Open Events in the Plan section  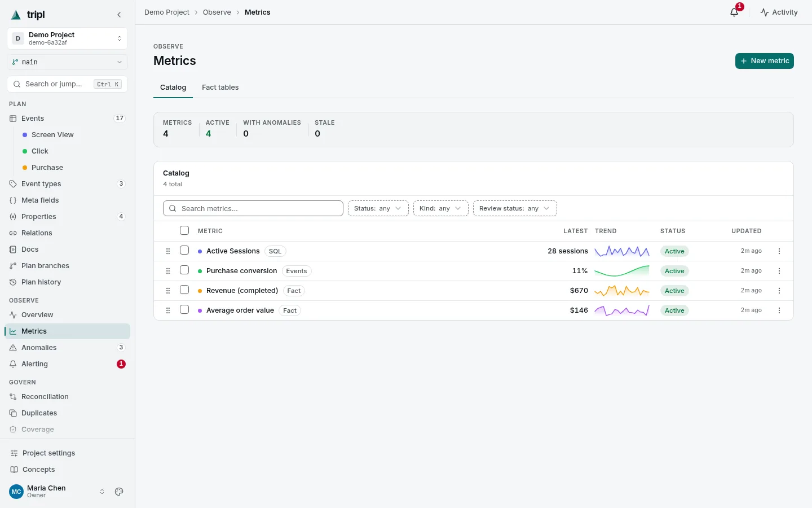pos(67,119)
